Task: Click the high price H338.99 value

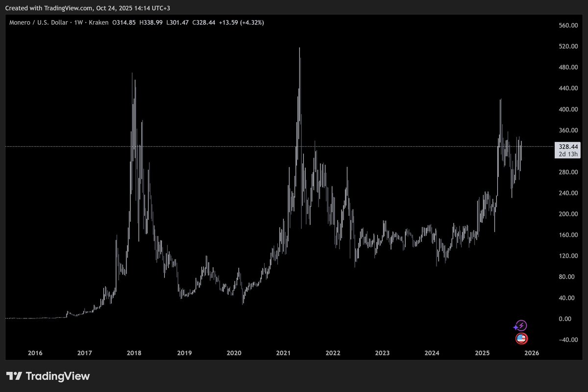Action: coord(150,22)
